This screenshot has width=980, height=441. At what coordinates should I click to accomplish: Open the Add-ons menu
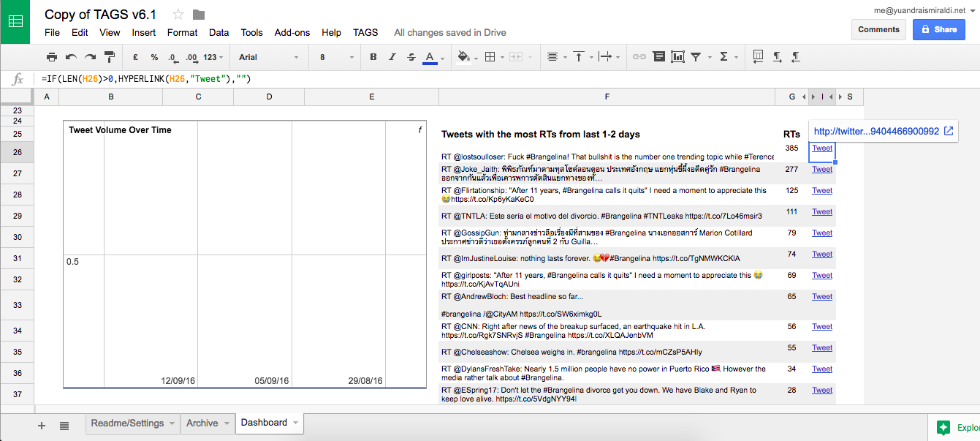(292, 32)
